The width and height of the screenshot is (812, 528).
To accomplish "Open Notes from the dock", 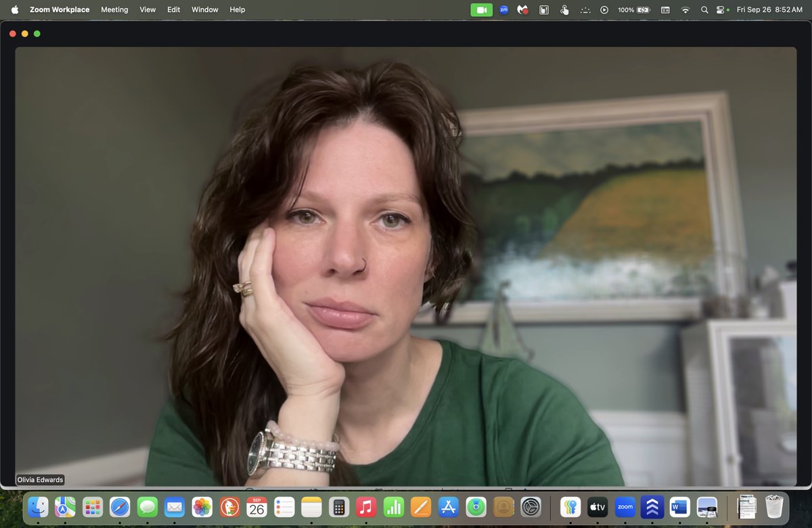I will point(311,506).
